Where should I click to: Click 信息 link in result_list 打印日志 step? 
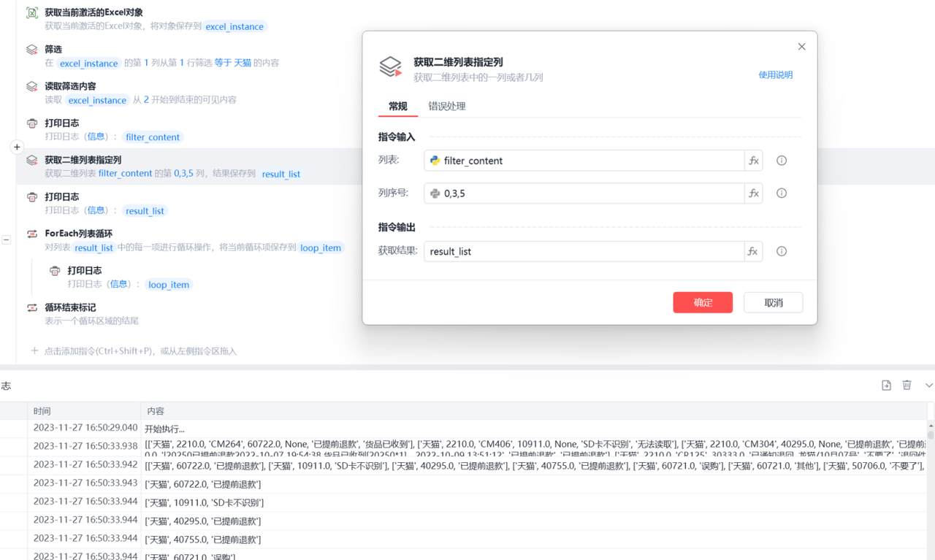96,210
